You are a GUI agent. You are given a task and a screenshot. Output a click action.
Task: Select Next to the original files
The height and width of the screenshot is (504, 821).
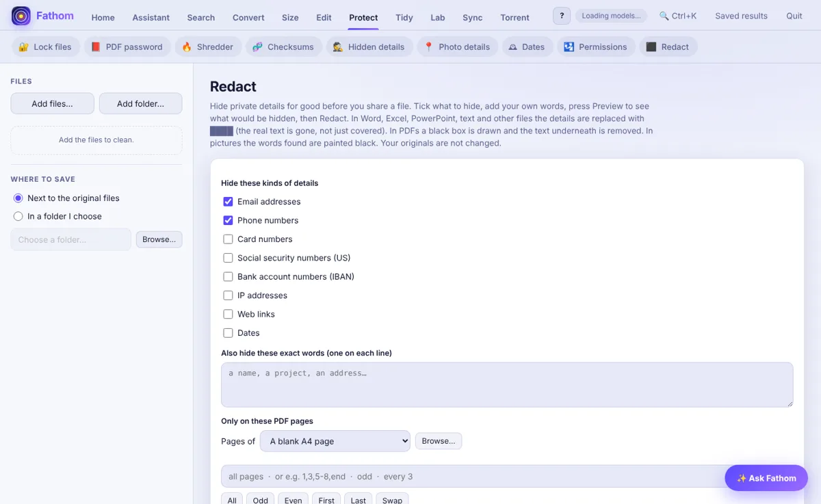click(x=18, y=198)
